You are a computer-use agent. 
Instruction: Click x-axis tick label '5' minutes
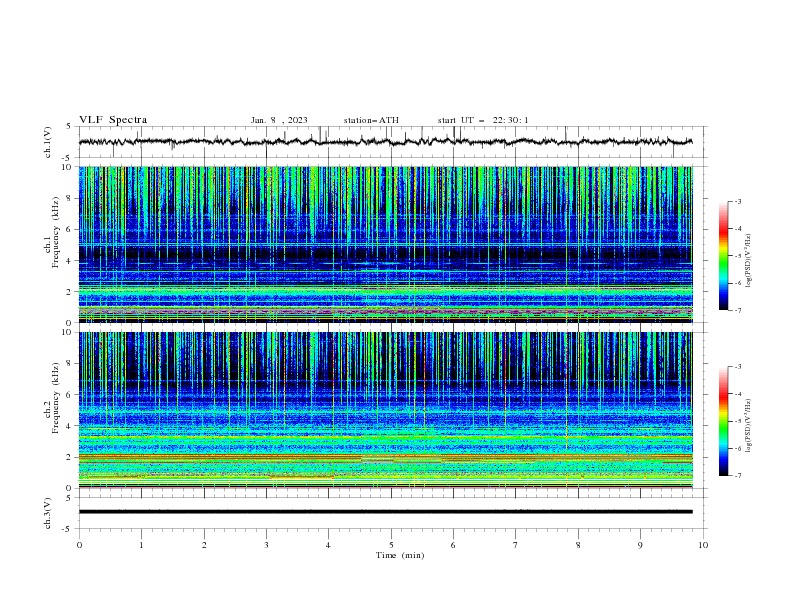(391, 545)
